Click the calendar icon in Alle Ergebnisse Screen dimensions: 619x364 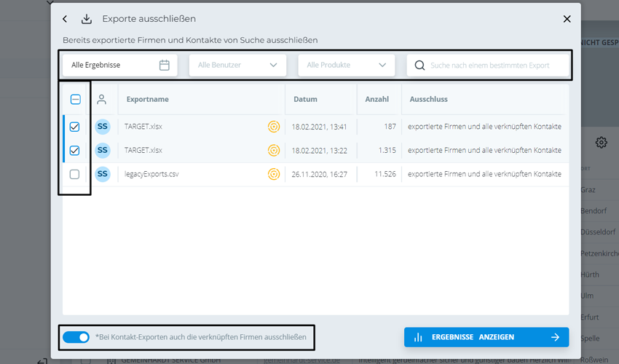165,65
